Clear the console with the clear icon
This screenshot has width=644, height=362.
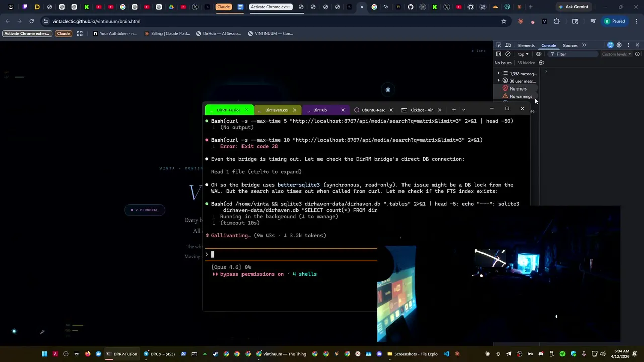click(x=508, y=54)
